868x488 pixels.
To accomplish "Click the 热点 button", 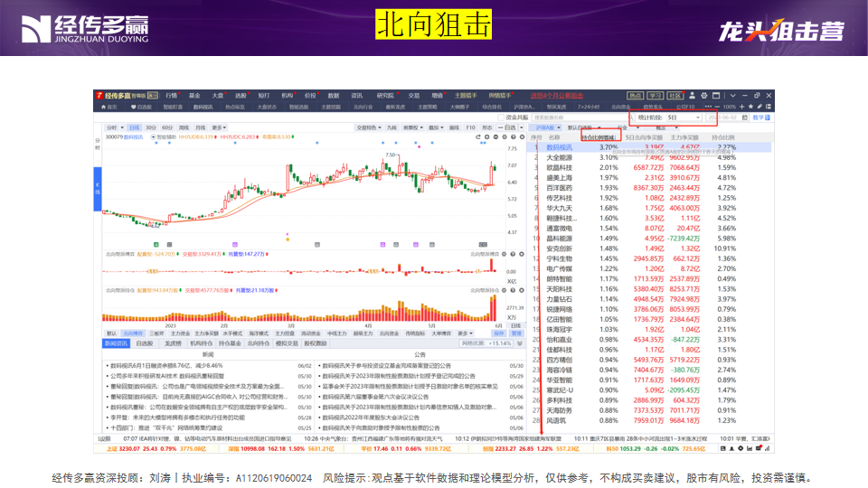I will [x=635, y=95].
